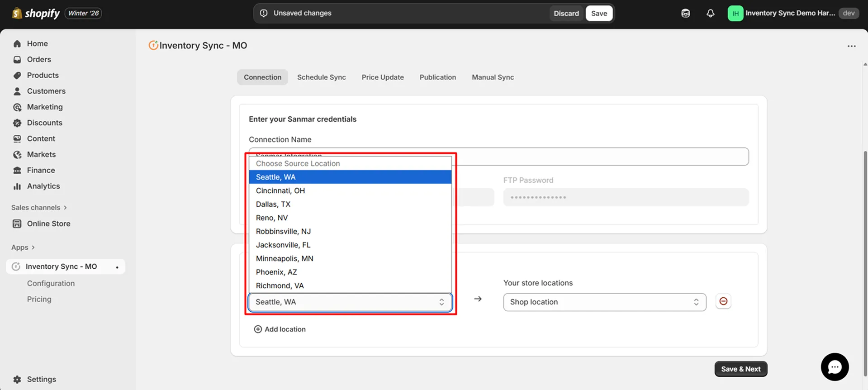868x390 pixels.
Task: Remove location mapping with red minus icon
Action: (723, 301)
